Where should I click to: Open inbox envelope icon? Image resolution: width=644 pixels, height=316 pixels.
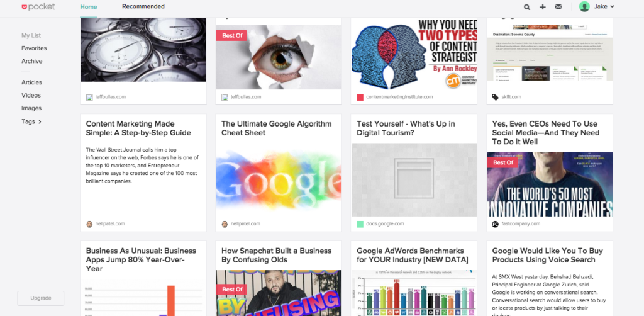point(558,6)
